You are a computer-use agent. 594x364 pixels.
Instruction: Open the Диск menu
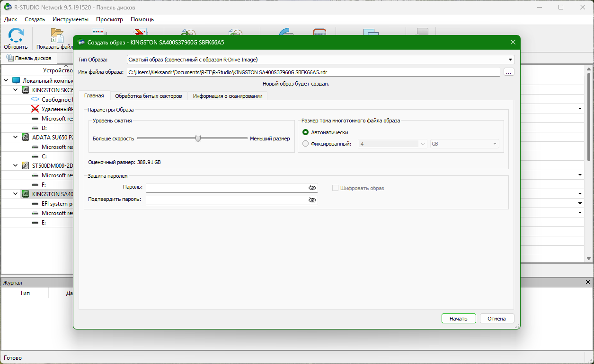11,19
